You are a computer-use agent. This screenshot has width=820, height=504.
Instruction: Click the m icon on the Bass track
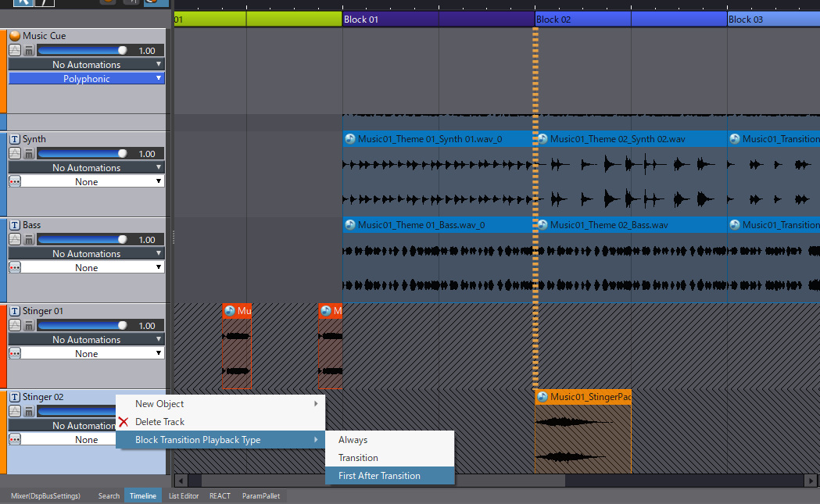[29, 239]
